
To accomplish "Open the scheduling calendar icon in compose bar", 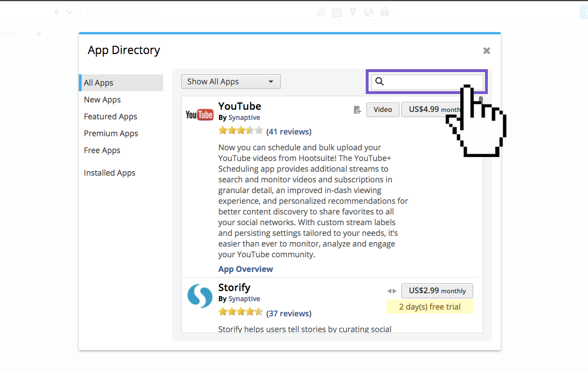I will pyautogui.click(x=337, y=12).
